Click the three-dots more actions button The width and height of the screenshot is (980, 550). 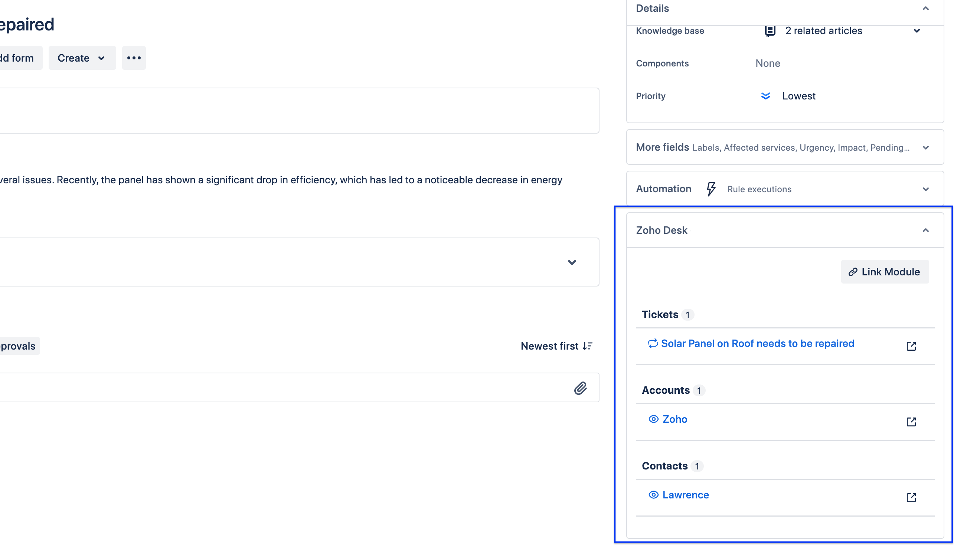pos(134,58)
